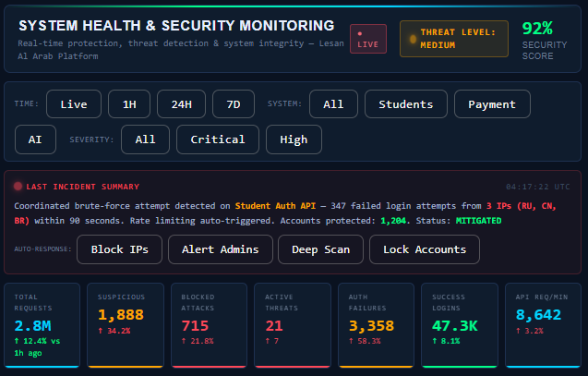Click the red Last Incident Summary dot
The image size is (588, 376).
click(x=18, y=186)
